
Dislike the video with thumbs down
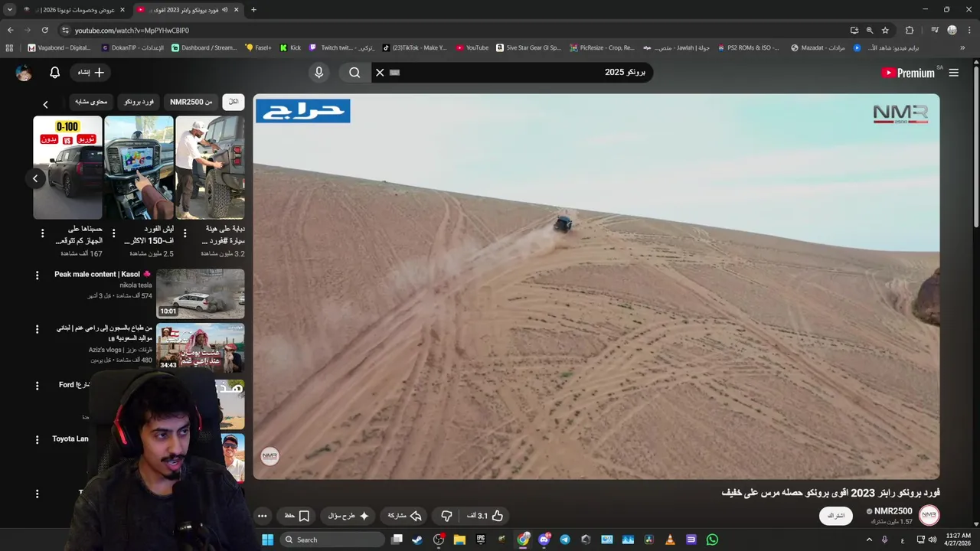446,516
